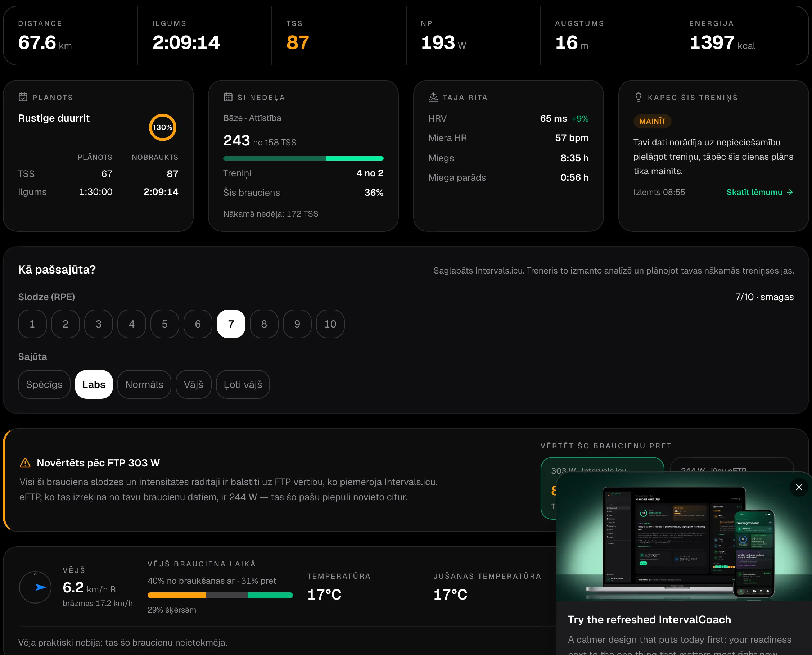812x655 pixels.
Task: Click the sunrise icon beside Tajā rītā
Action: point(433,97)
